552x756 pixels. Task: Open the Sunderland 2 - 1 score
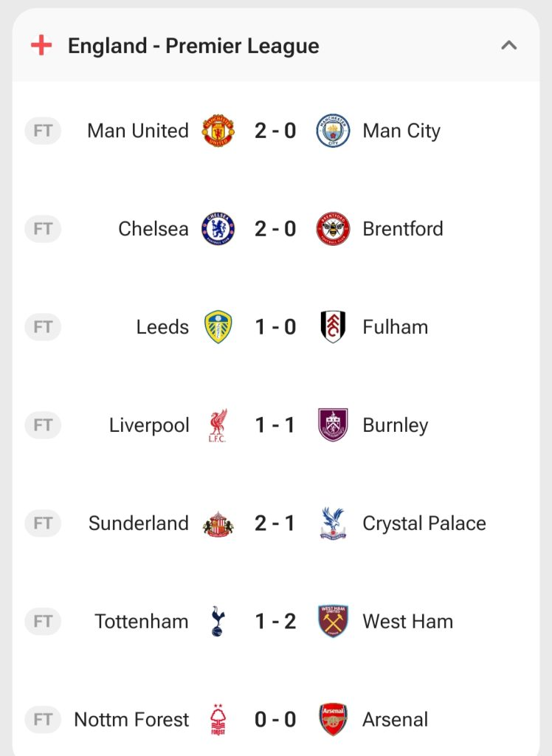click(275, 523)
